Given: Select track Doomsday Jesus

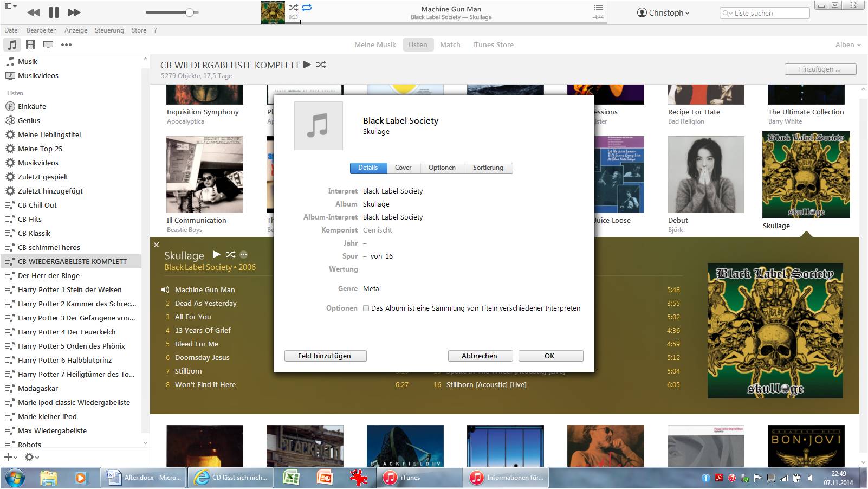Looking at the screenshot, I should click(x=202, y=358).
